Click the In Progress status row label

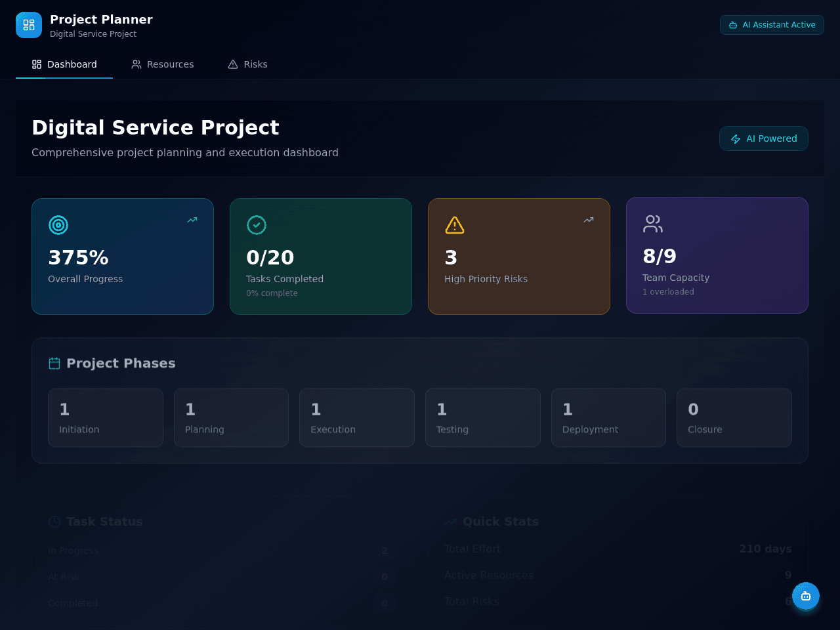point(73,551)
